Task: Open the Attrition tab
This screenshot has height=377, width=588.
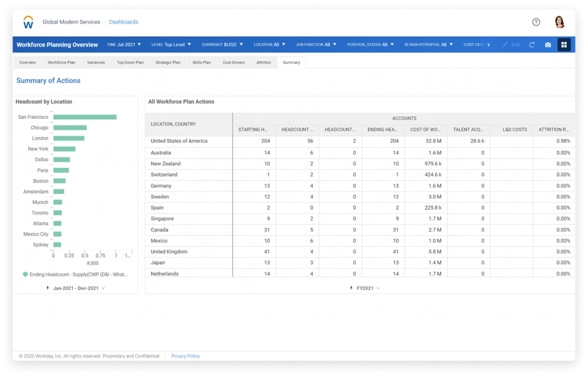Action: (263, 62)
